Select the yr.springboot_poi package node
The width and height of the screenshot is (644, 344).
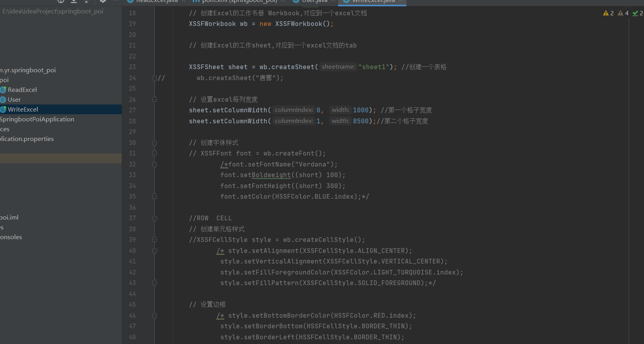click(x=28, y=70)
